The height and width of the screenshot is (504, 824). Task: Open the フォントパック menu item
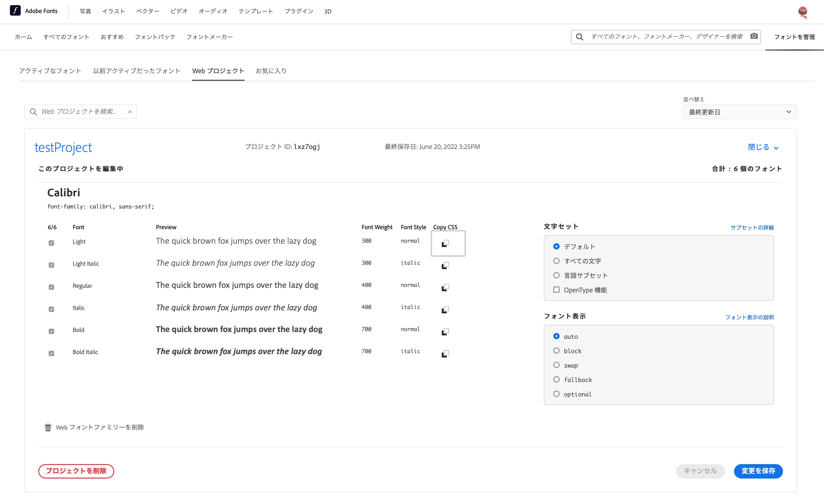coord(155,37)
